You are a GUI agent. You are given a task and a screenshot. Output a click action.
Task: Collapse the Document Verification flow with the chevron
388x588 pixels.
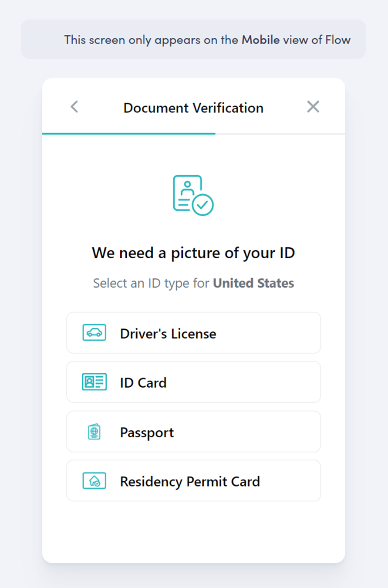[x=74, y=106]
